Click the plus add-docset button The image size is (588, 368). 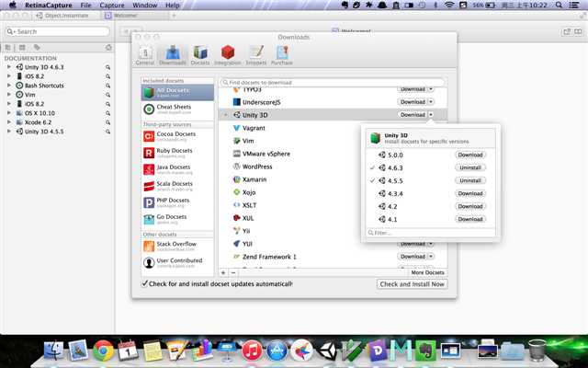pos(223,273)
